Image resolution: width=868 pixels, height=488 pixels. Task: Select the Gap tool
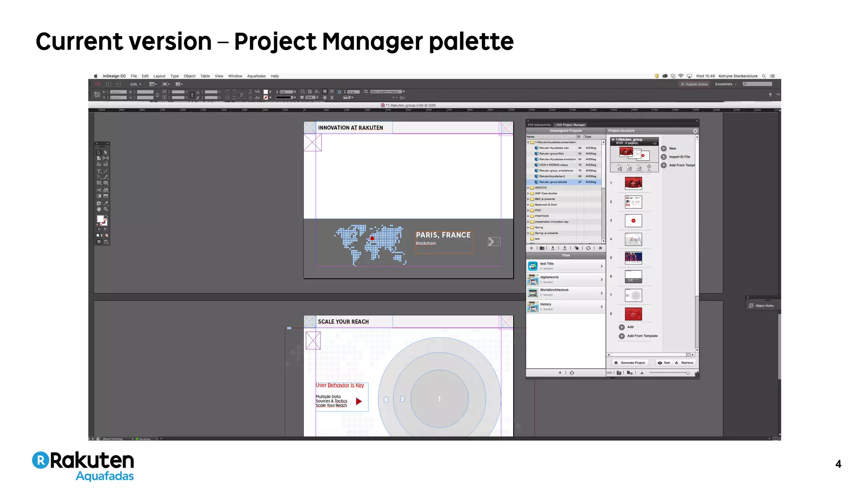coord(106,158)
